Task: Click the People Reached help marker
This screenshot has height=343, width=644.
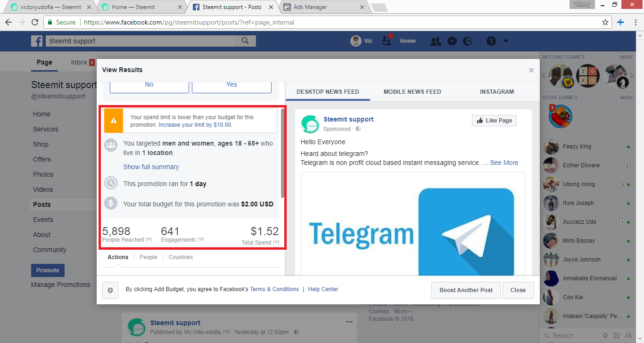Action: point(149,240)
